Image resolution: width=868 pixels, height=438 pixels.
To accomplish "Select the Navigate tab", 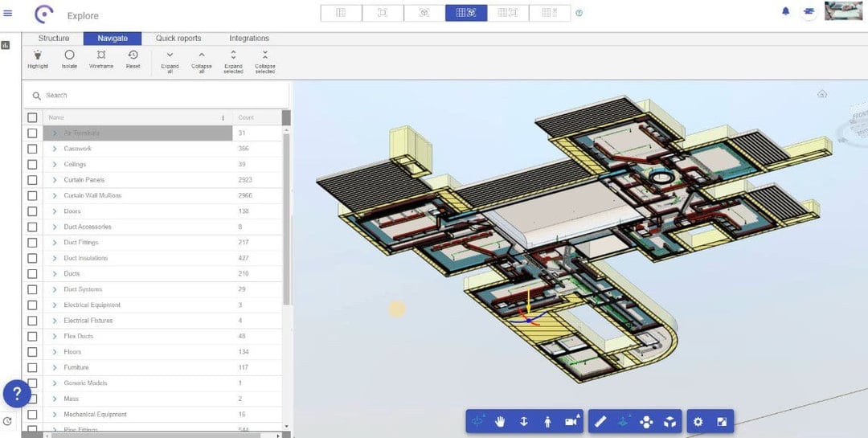I will pos(113,39).
